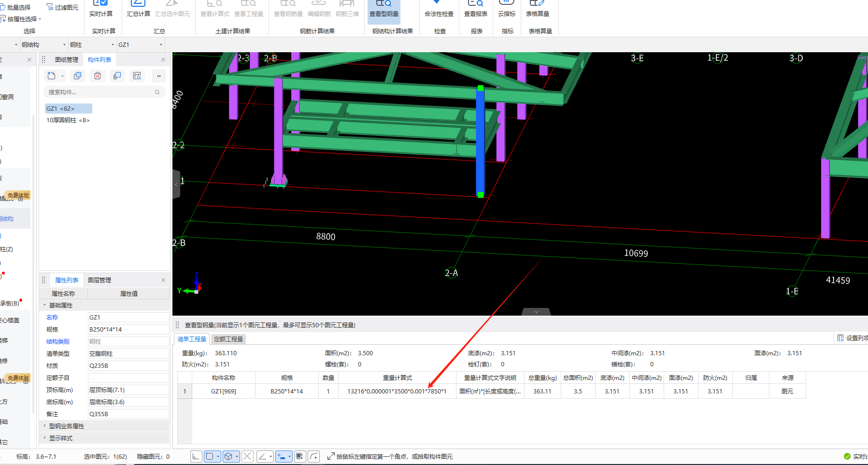
Task: Collapse the left panel with the side handle
Action: coord(176,184)
